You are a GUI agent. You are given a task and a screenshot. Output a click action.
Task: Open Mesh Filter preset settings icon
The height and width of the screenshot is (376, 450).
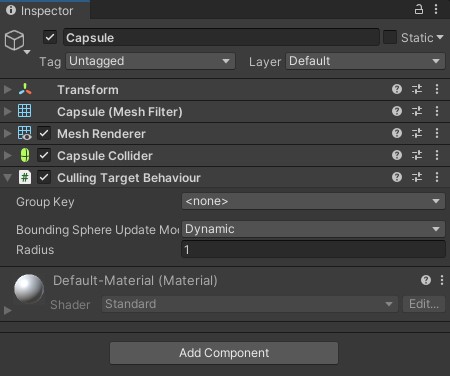(417, 111)
